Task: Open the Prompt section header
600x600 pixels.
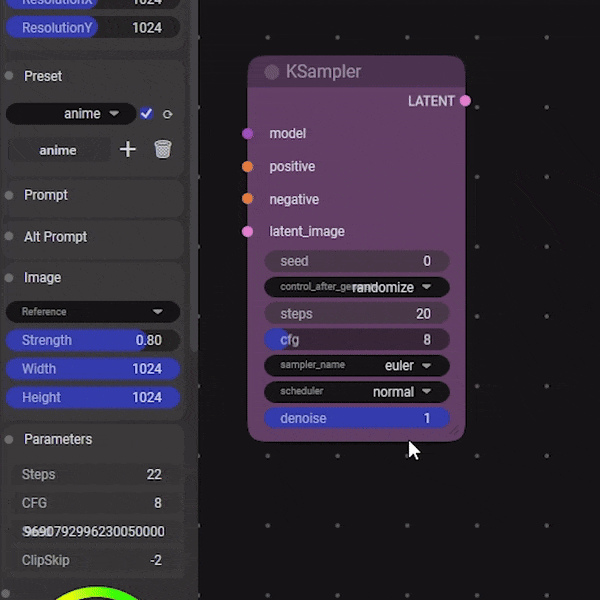Action: pyautogui.click(x=46, y=195)
